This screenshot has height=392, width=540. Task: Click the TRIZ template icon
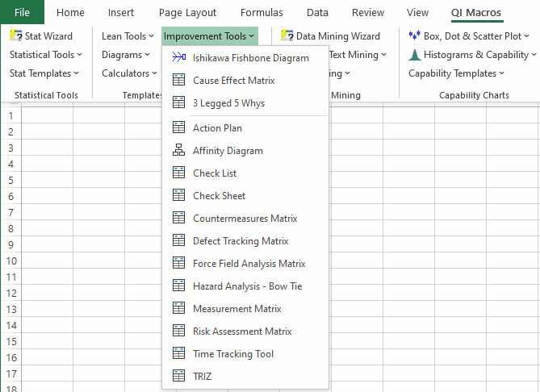pyautogui.click(x=178, y=376)
